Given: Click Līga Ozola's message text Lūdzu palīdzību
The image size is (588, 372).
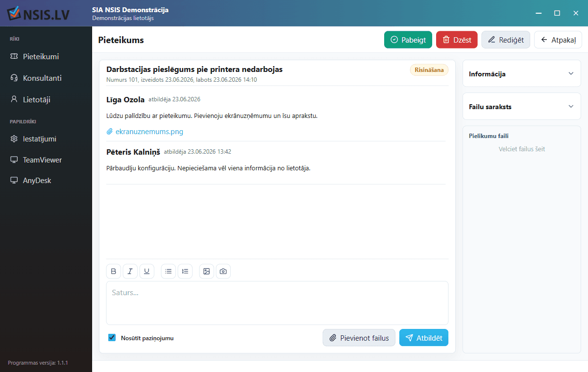Looking at the screenshot, I should coord(212,116).
